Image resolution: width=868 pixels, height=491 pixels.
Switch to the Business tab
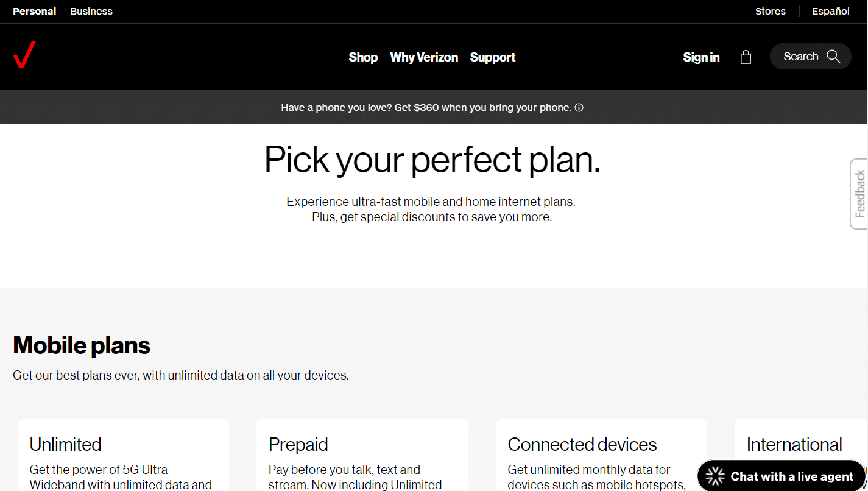pyautogui.click(x=91, y=11)
